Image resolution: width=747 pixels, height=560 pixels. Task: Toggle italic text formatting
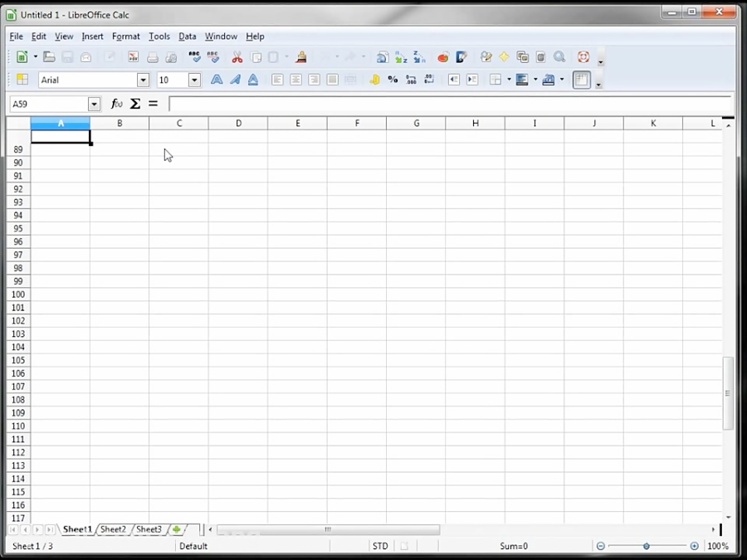coord(234,80)
